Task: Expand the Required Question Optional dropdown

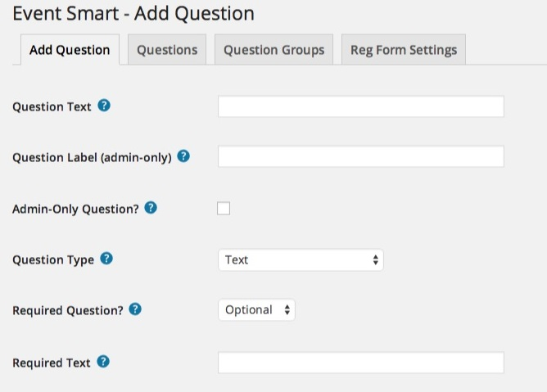Action: pyautogui.click(x=256, y=310)
